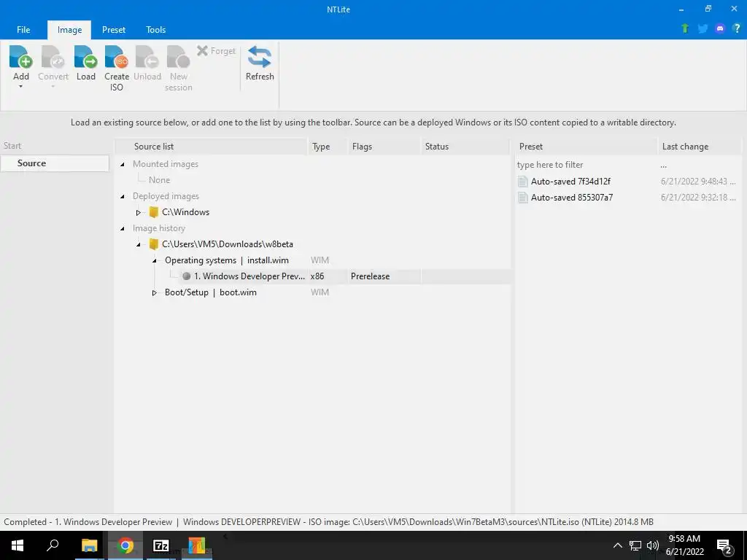Screen dimensions: 747x560
Task: Click the Source list column header
Action: click(212, 146)
